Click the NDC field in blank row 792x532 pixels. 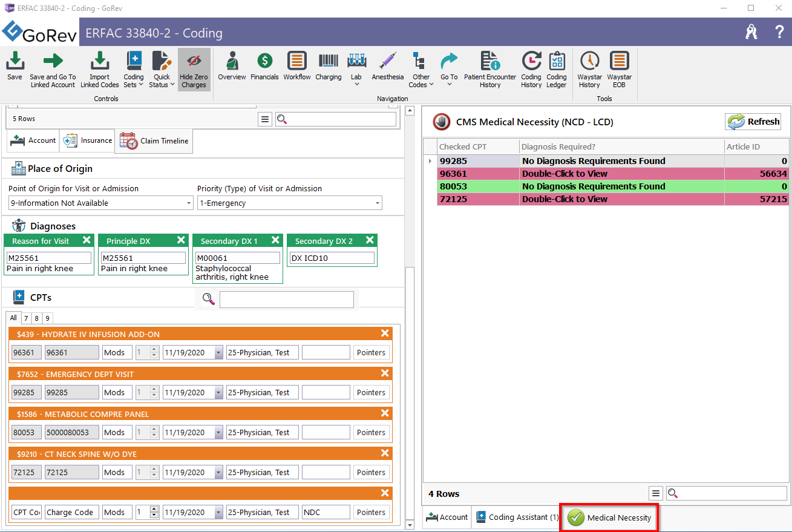coord(326,512)
